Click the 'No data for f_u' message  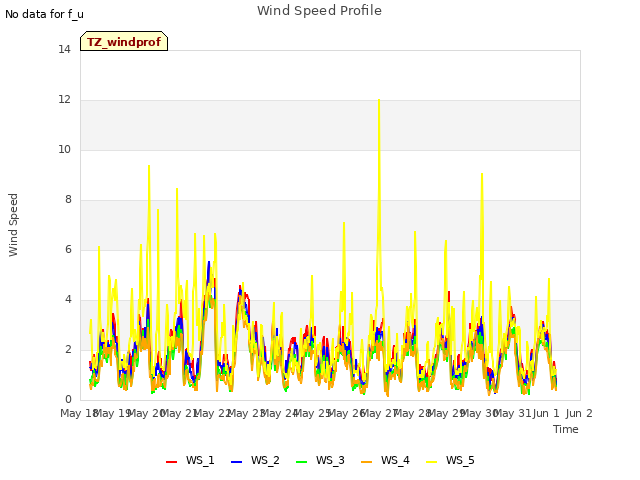(x=44, y=14)
